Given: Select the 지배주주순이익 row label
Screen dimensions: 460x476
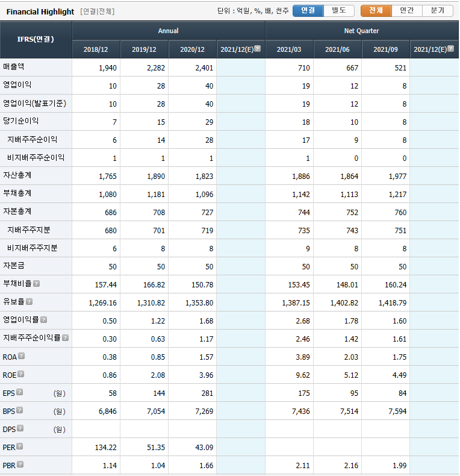Looking at the screenshot, I should pyautogui.click(x=32, y=139).
